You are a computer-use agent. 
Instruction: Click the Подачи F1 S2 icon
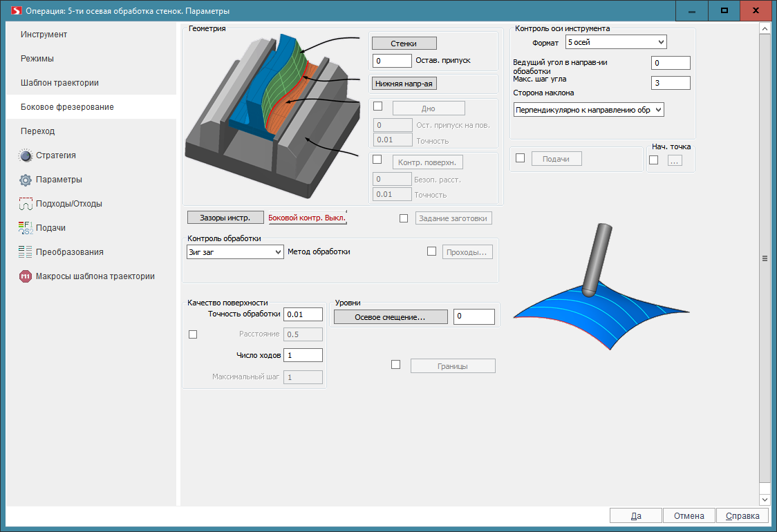pyautogui.click(x=26, y=228)
